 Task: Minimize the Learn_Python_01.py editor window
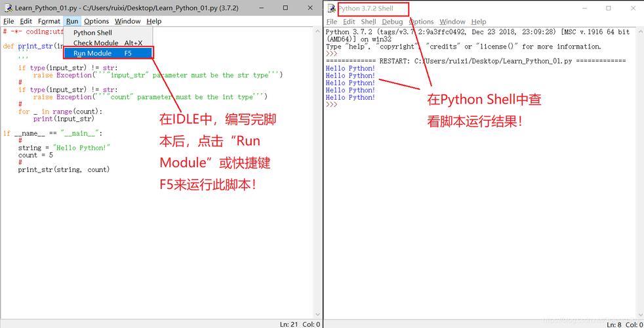point(260,8)
